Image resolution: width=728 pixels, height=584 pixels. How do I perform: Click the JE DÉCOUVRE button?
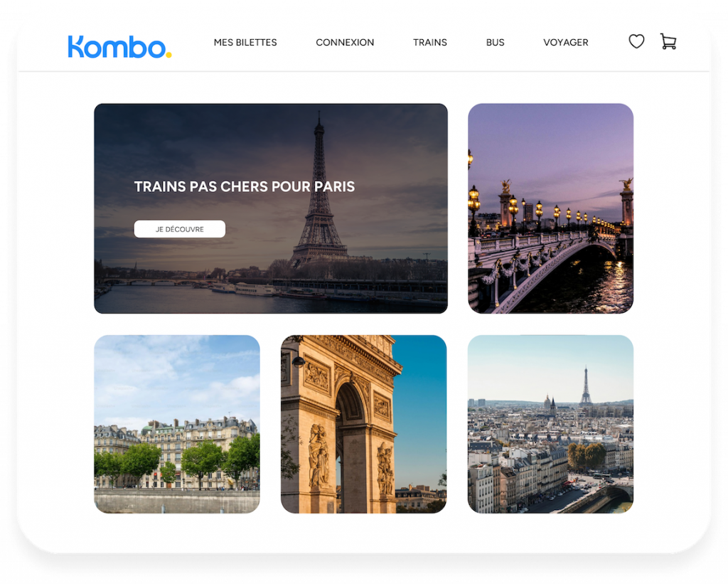(180, 229)
